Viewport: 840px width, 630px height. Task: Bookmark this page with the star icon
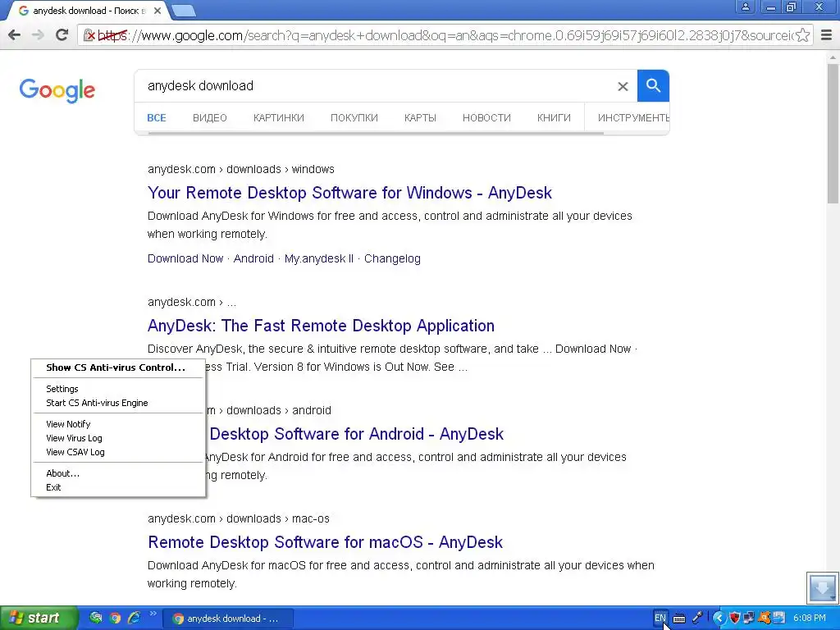point(802,35)
